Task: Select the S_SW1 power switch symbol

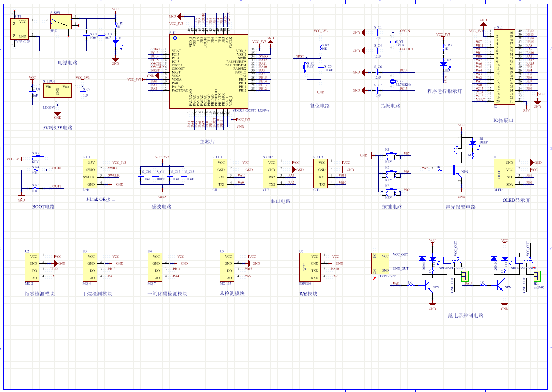Action: coord(61,22)
